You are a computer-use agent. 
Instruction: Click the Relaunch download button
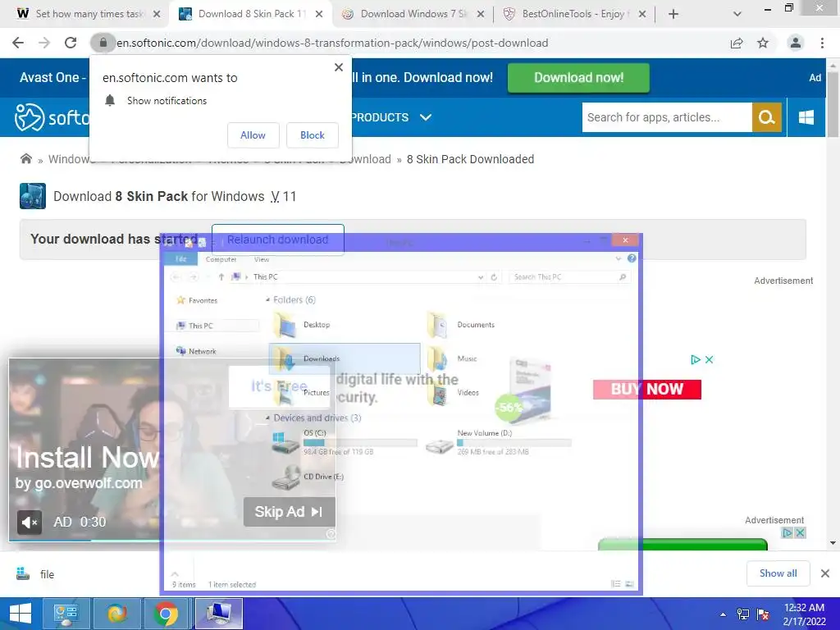(277, 240)
